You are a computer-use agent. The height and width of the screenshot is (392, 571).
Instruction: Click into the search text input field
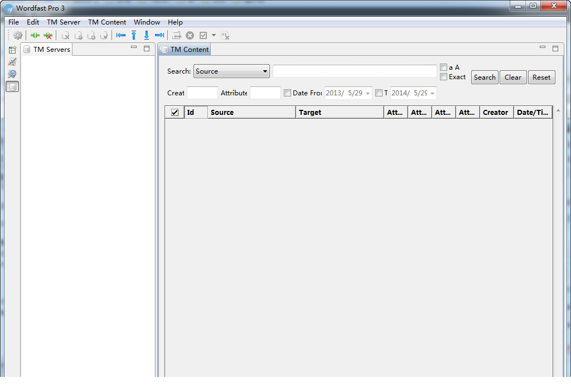click(355, 71)
